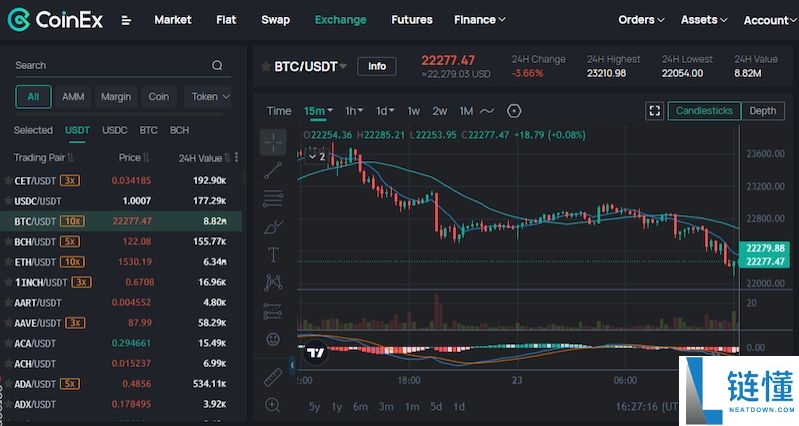Star the ETH/USDT pair in list
This screenshot has width=799, height=426.
pyautogui.click(x=8, y=262)
